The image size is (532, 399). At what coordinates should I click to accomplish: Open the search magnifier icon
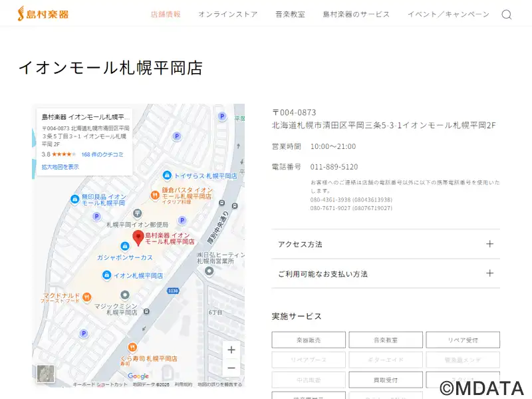[x=507, y=14]
